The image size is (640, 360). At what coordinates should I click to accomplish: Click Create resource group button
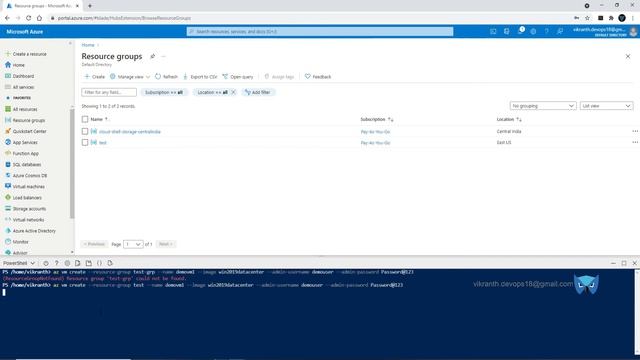(x=94, y=77)
